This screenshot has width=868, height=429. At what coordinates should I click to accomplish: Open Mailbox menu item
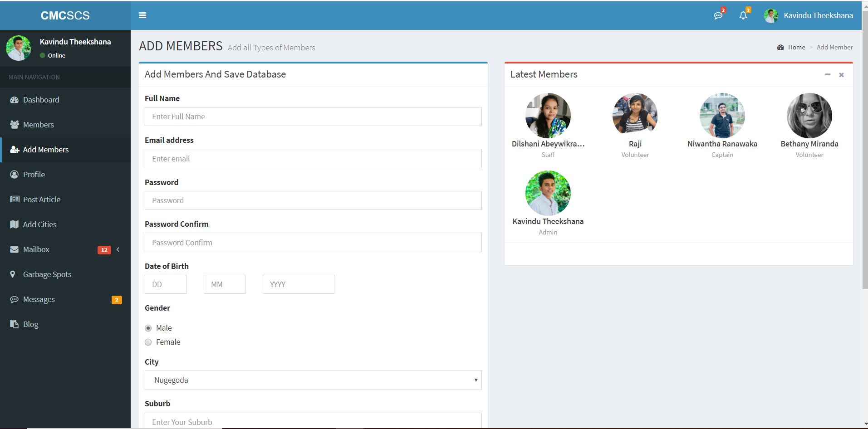click(x=65, y=249)
